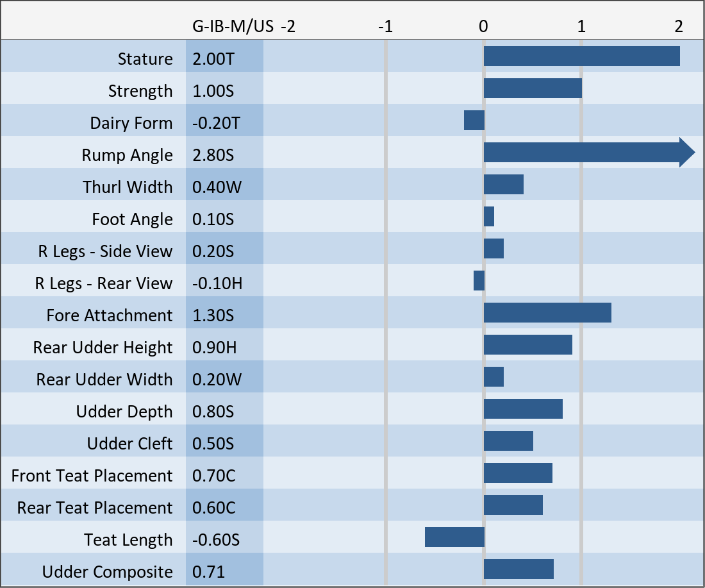Select the Thurl Width bar
705x588 pixels.
pyautogui.click(x=504, y=185)
